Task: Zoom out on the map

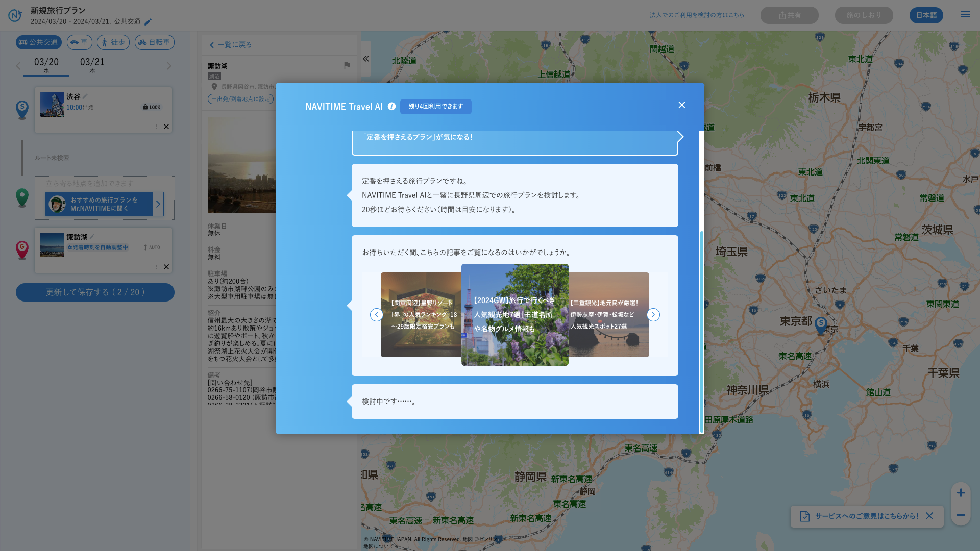Action: click(x=960, y=515)
